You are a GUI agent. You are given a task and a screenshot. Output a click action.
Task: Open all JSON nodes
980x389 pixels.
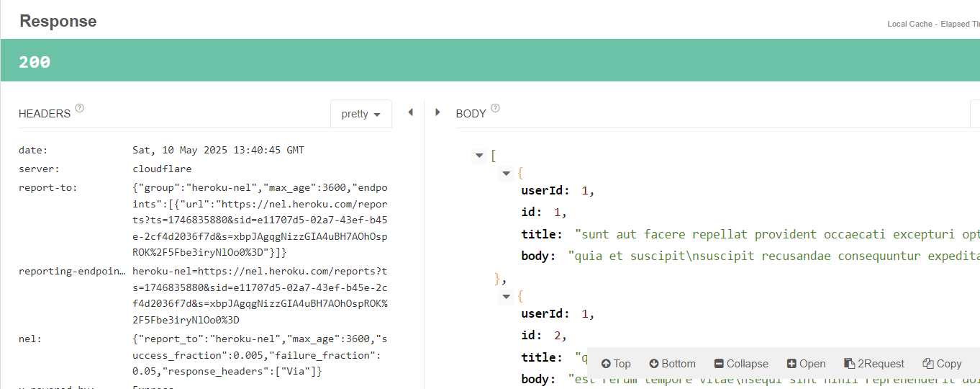[806, 364]
